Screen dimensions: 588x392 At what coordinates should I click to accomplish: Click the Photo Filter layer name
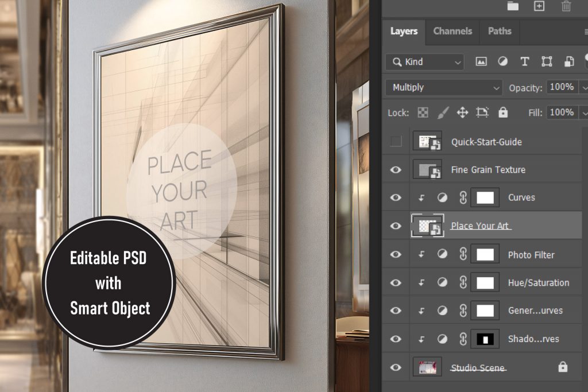531,255
